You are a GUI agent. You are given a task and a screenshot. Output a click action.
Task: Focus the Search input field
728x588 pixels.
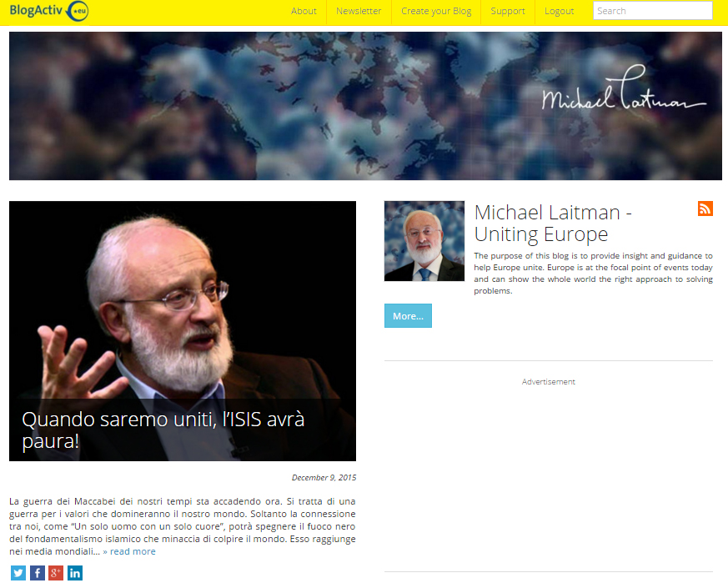click(x=652, y=11)
